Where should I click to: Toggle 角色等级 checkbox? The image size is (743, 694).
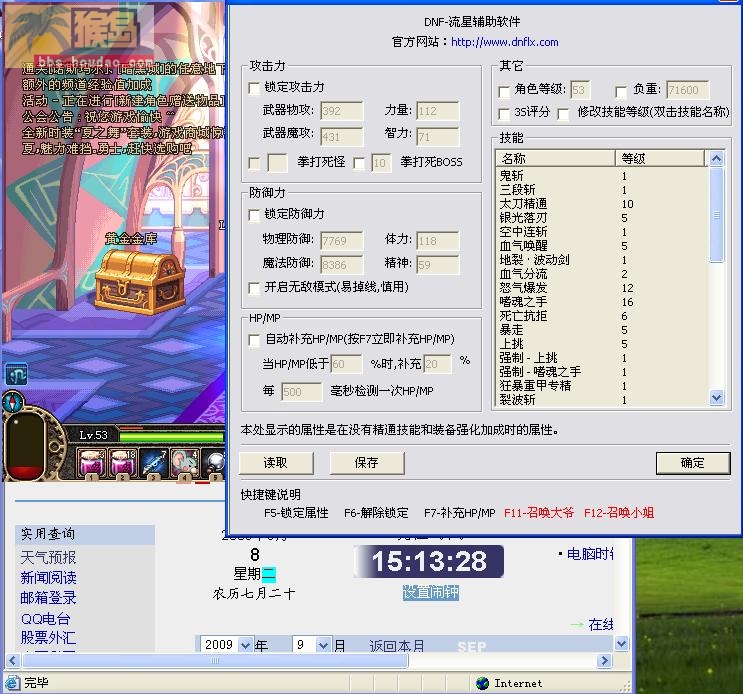coord(504,91)
